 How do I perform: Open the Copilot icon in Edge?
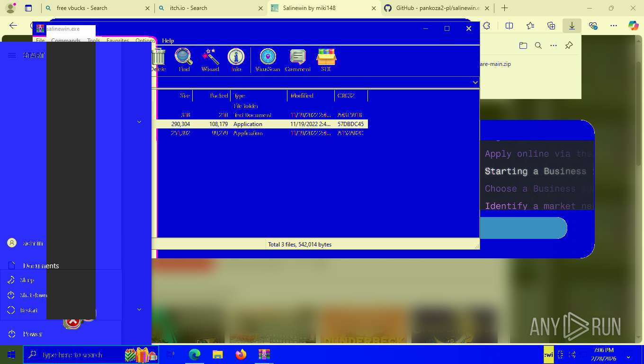pyautogui.click(x=634, y=26)
